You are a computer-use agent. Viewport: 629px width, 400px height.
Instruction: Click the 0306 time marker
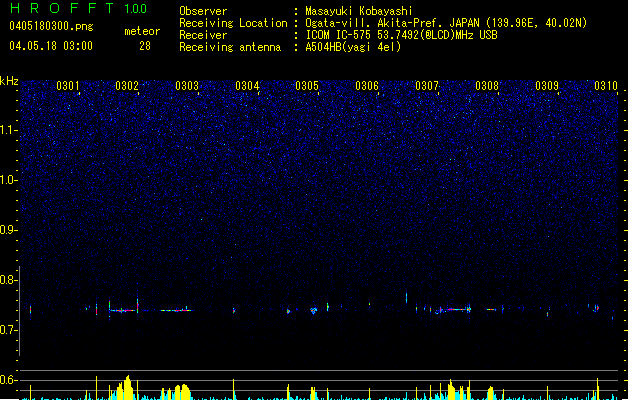[367, 86]
